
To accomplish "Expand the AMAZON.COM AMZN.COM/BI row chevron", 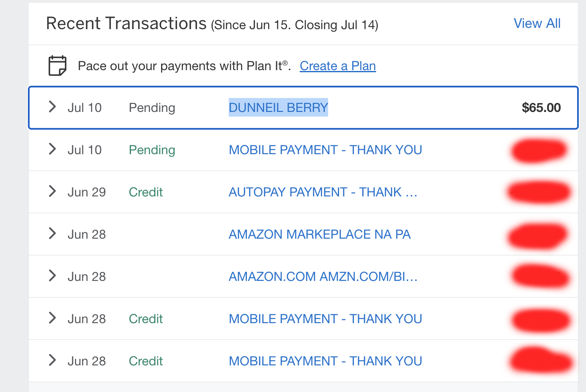I will pos(52,275).
